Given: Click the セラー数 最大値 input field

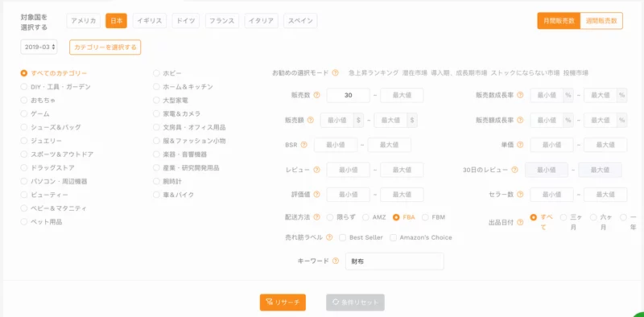Looking at the screenshot, I should click(605, 195).
